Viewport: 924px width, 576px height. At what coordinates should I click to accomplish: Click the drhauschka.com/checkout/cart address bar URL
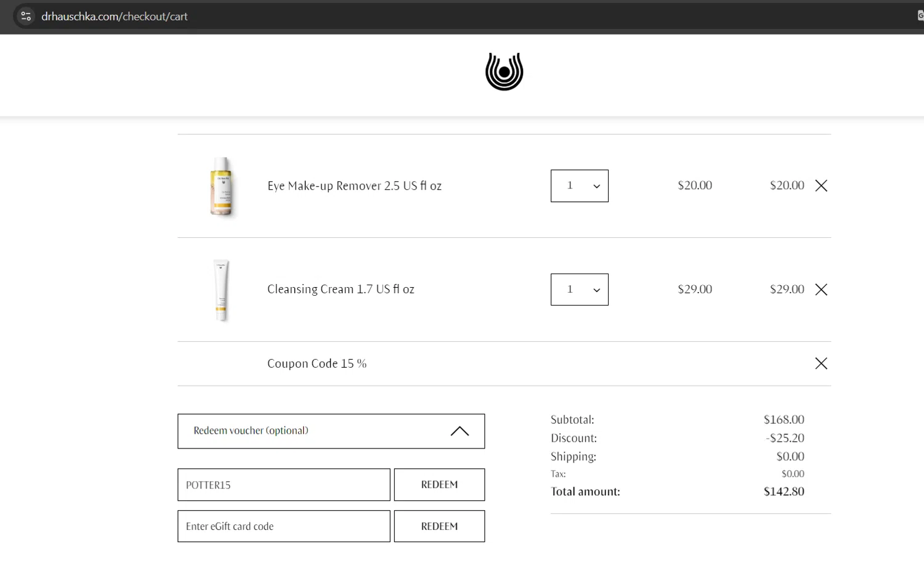(115, 17)
